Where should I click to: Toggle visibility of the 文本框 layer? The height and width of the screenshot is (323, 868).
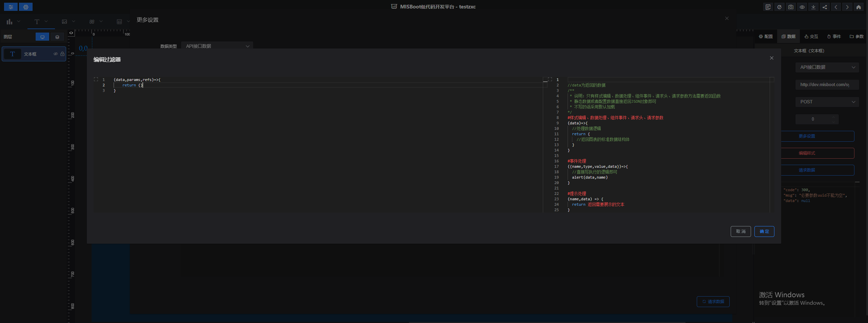pos(56,54)
